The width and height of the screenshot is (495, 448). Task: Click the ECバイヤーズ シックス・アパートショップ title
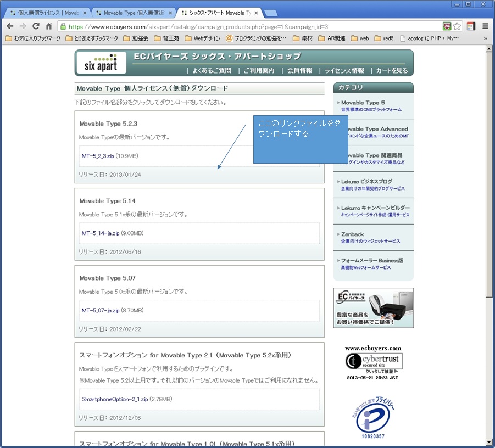pos(217,57)
